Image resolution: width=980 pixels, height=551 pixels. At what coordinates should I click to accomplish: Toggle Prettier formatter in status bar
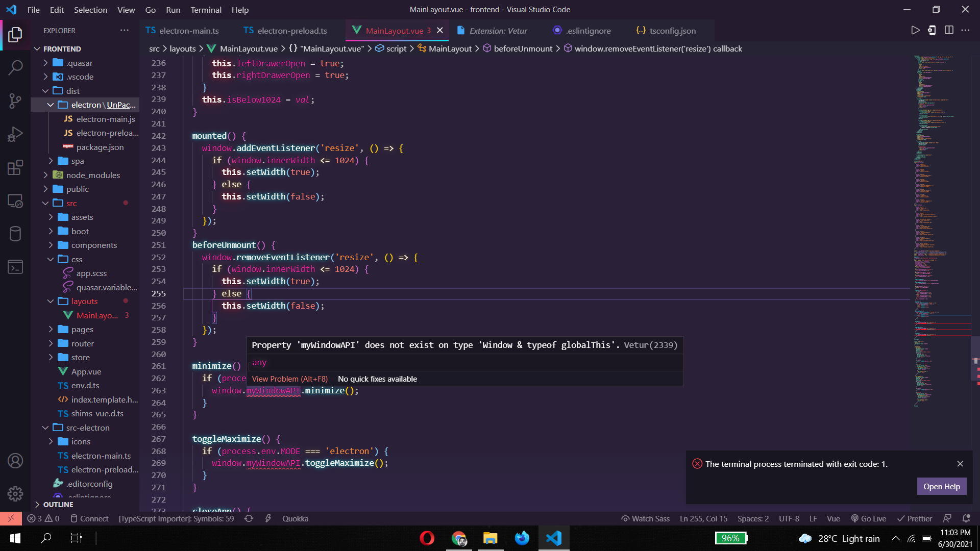point(915,518)
